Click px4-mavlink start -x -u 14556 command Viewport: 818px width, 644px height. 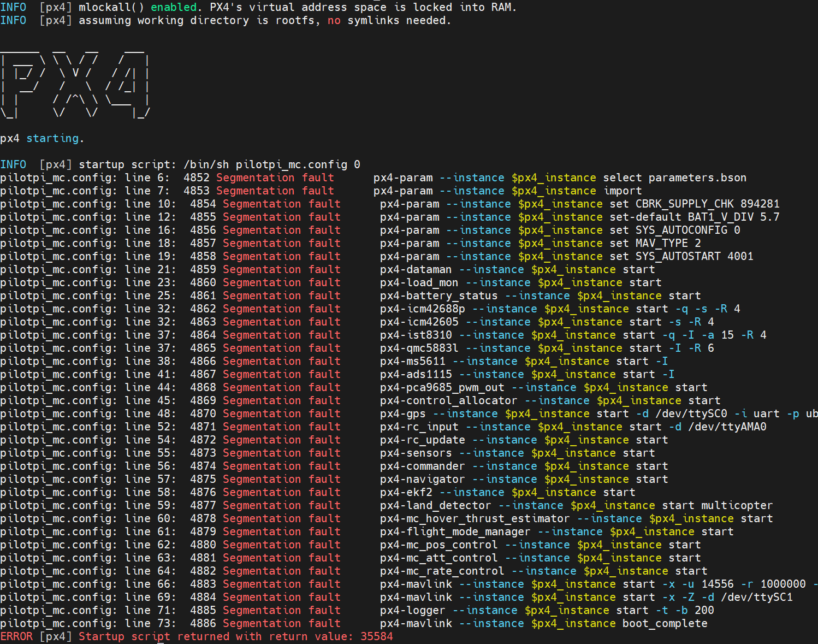599,584
